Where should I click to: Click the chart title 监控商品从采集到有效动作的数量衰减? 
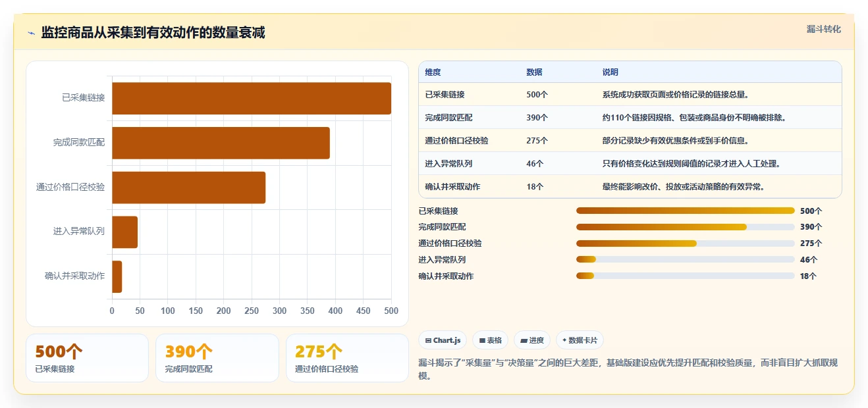pos(153,33)
